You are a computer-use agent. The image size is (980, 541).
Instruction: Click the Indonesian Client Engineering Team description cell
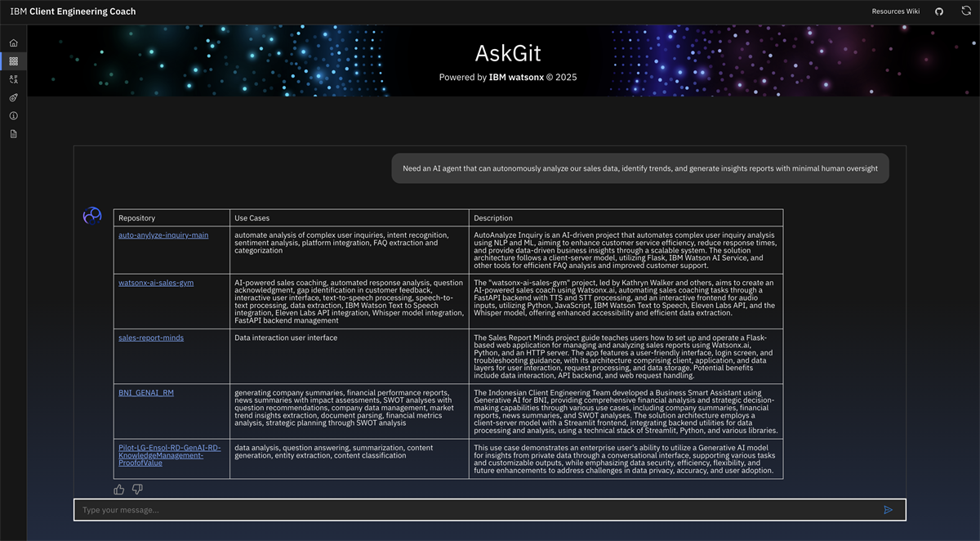point(626,411)
